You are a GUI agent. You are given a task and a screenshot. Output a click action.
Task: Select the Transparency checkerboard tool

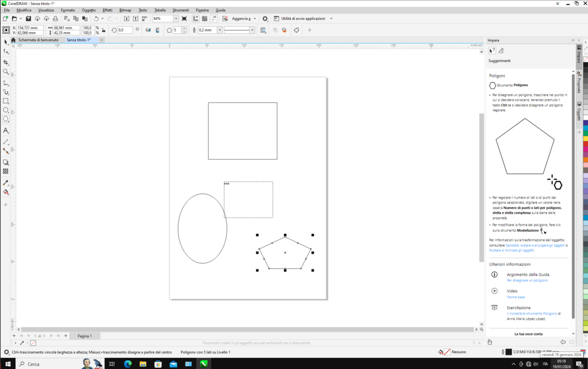click(6, 171)
